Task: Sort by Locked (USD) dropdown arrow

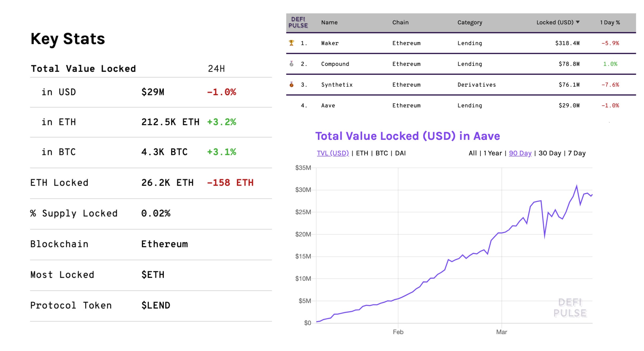Action: 578,22
